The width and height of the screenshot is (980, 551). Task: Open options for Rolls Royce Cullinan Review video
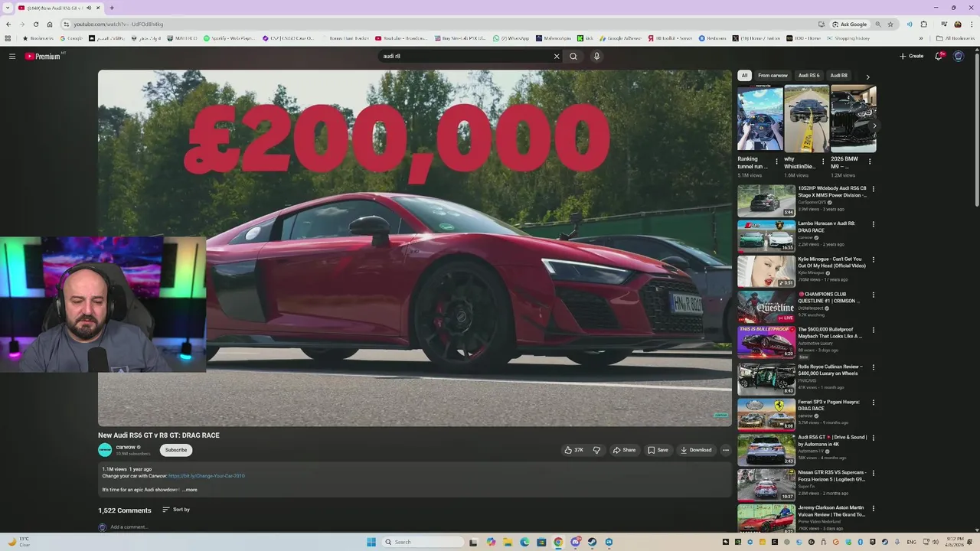873,367
